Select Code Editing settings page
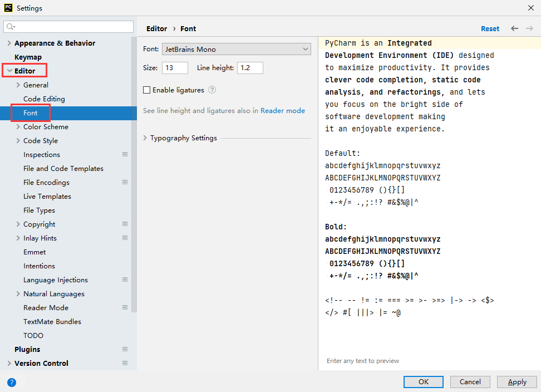Viewport: 541px width, 392px height. pyautogui.click(x=44, y=99)
